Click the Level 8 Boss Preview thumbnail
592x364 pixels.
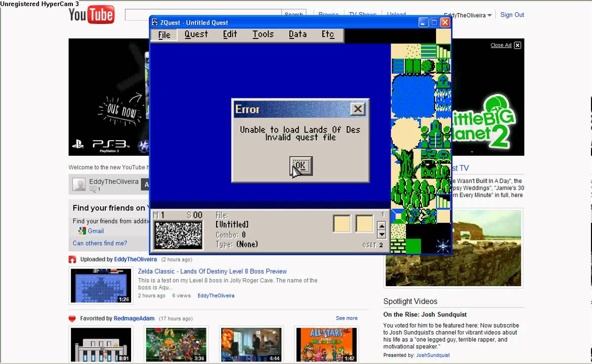(101, 286)
